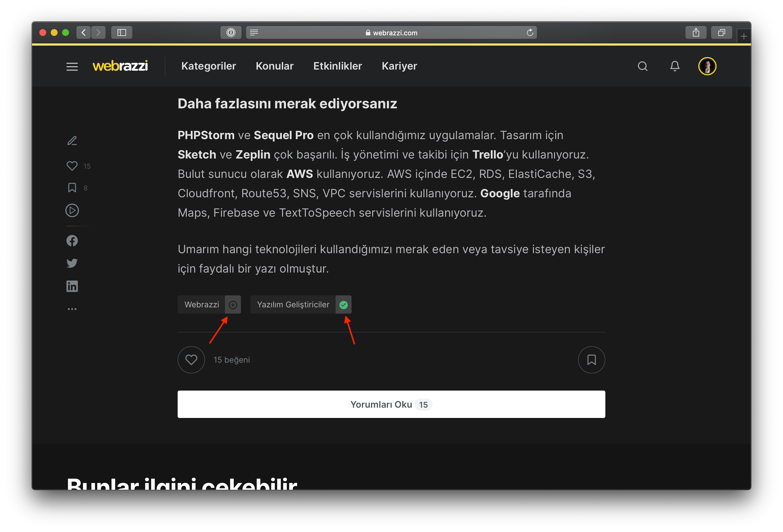Toggle the large heart like button
Screen dimensions: 783x532
pyautogui.click(x=191, y=360)
